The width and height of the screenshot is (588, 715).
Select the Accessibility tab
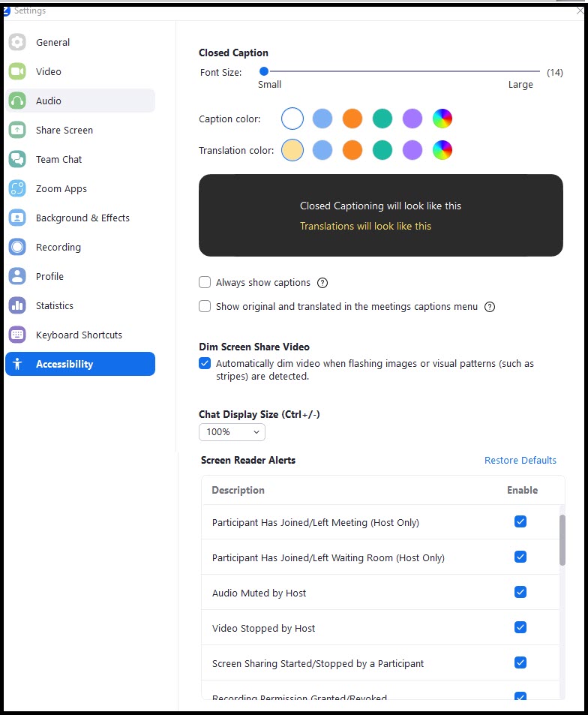[x=80, y=364]
